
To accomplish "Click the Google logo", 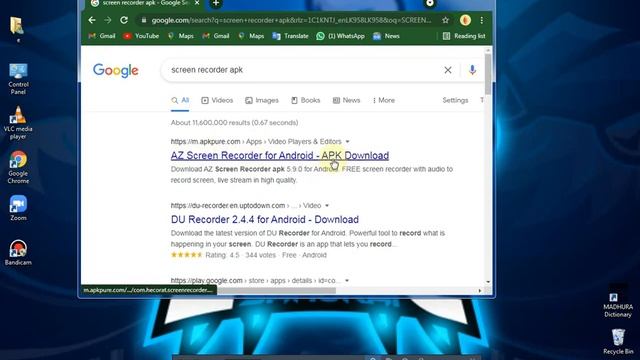I will tap(116, 70).
